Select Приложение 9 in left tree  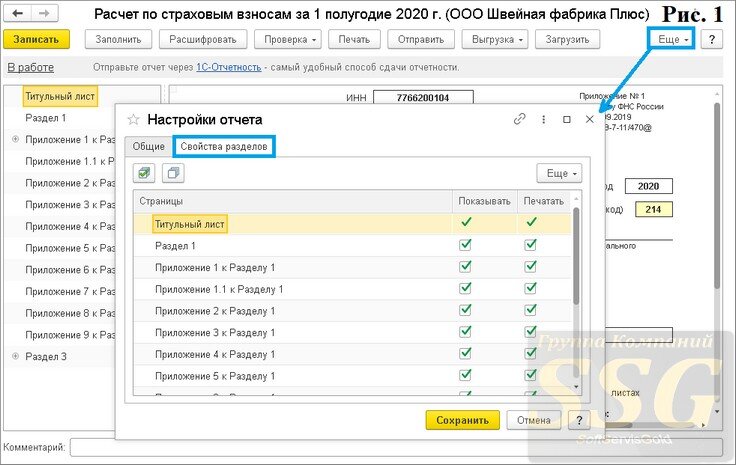[x=70, y=335]
